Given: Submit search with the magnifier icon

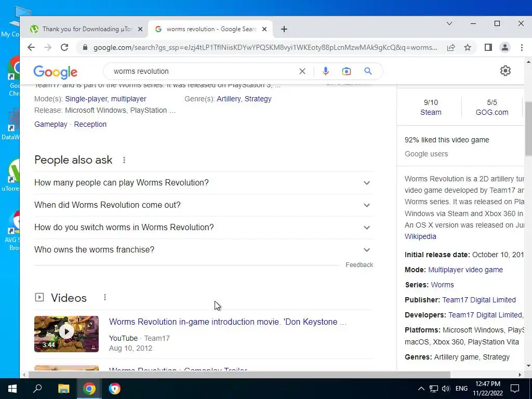Looking at the screenshot, I should coord(368,71).
